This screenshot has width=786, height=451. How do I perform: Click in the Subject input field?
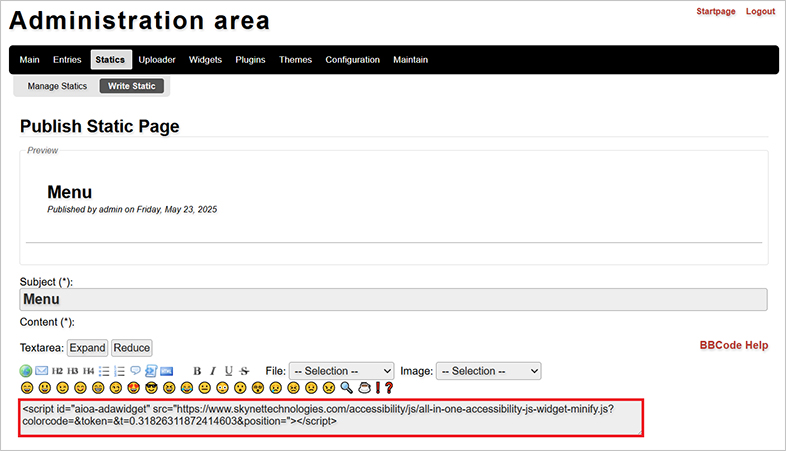393,300
